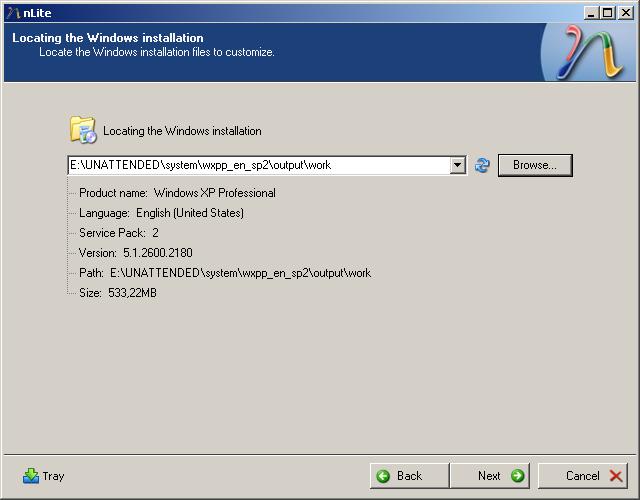Minimize nLite to Tray
This screenshot has width=640, height=500.
43,476
